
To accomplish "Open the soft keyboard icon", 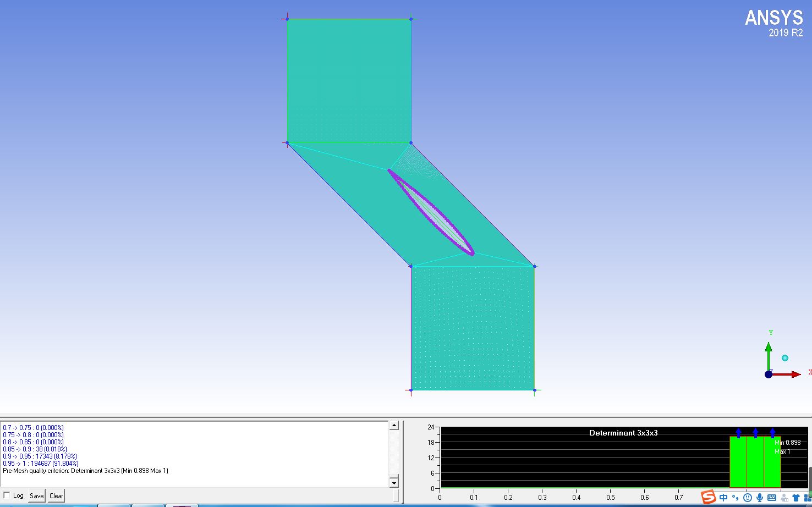I will tap(772, 498).
